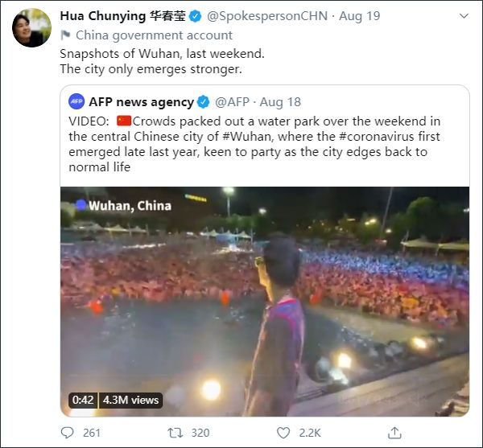The image size is (483, 448).
Task: Click the reply speech bubble icon
Action: coord(68,433)
